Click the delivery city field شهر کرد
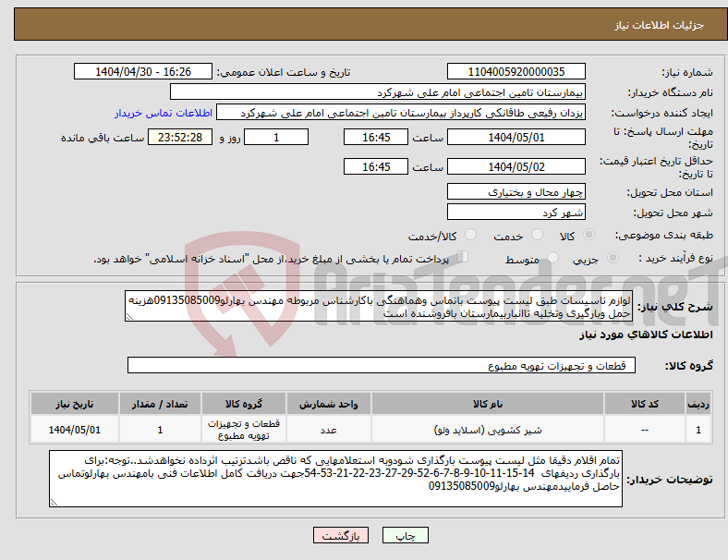 pyautogui.click(x=516, y=212)
